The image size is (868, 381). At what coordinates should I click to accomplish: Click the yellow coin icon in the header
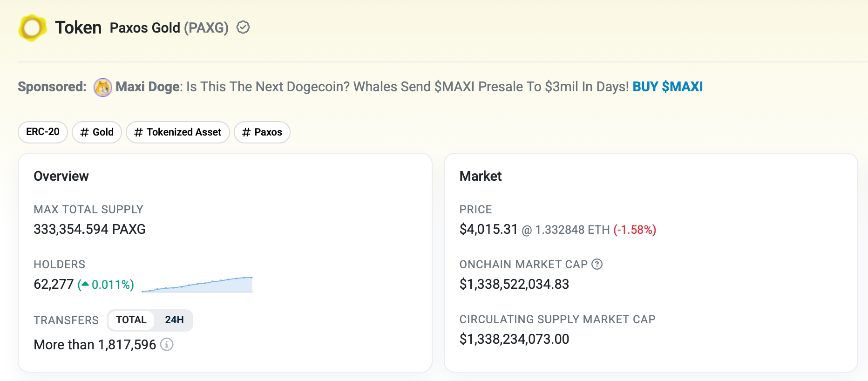[32, 28]
